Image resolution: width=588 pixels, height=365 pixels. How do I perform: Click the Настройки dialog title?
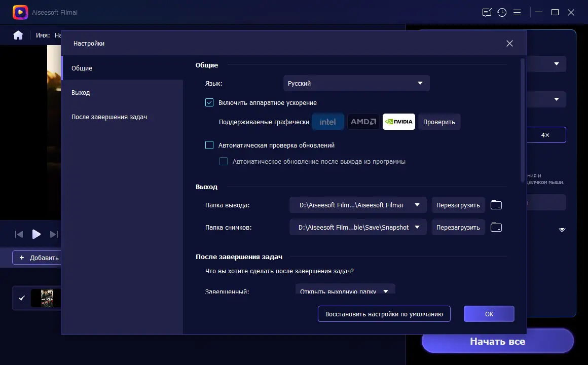click(89, 44)
